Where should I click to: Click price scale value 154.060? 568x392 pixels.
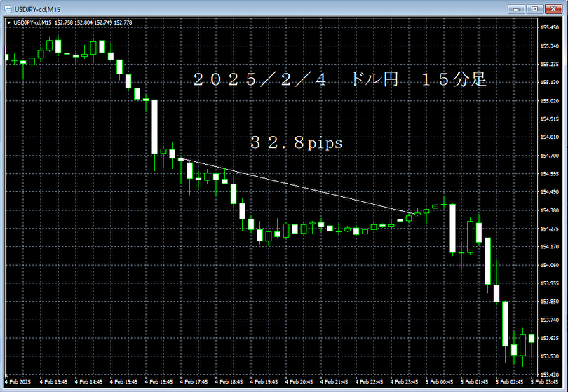(550, 265)
